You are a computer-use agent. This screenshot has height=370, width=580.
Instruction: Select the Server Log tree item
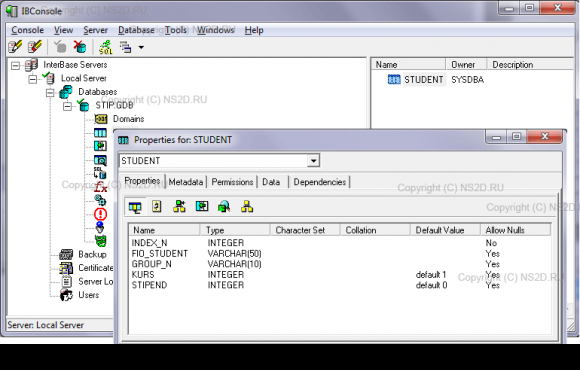tap(95, 282)
